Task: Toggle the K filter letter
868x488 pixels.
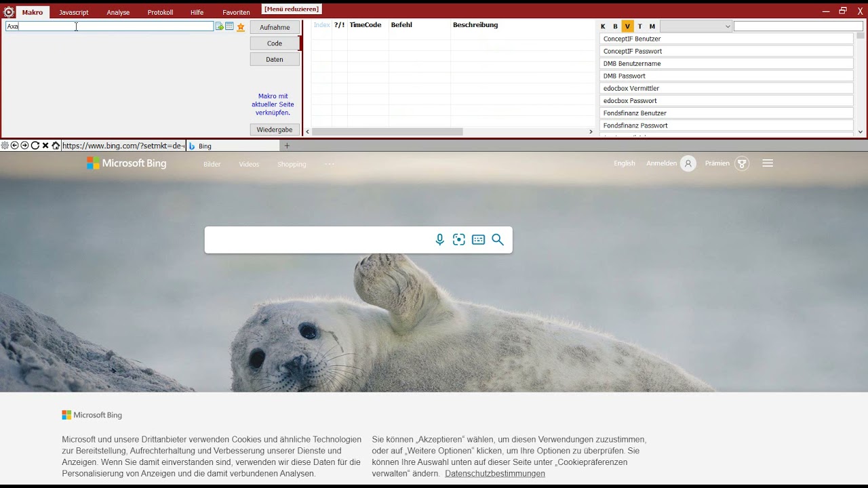Action: [x=603, y=26]
